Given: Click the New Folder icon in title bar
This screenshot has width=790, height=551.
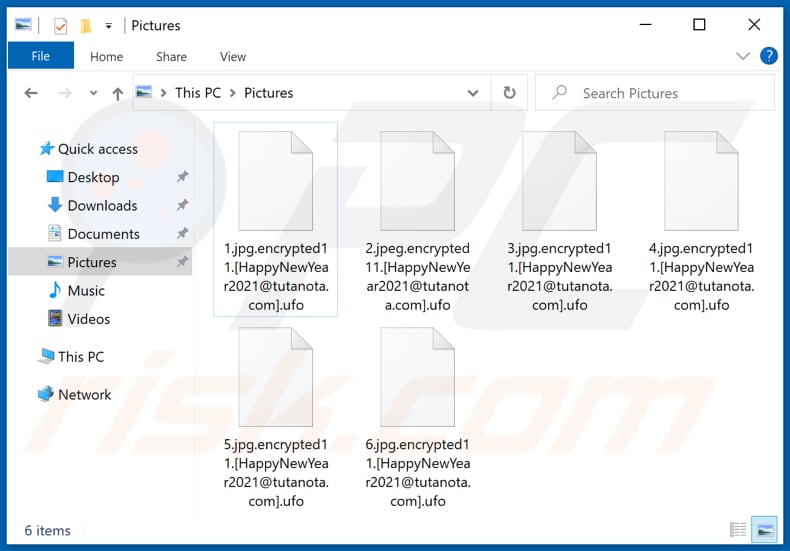Looking at the screenshot, I should click(86, 25).
